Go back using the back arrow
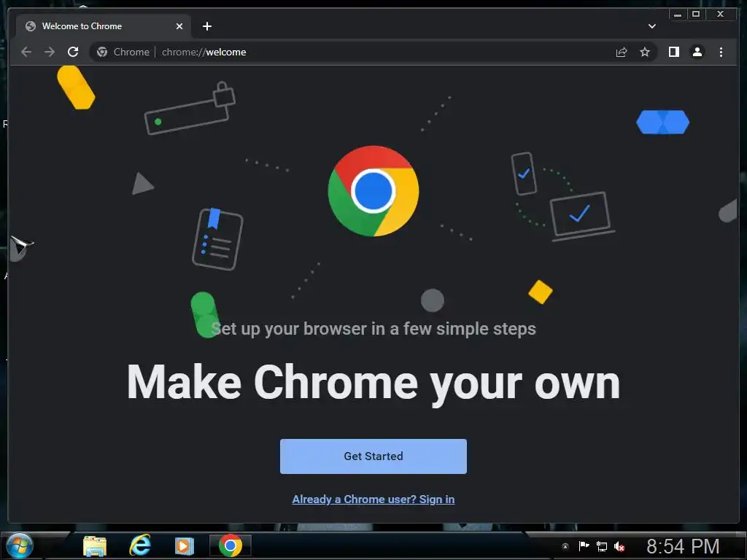Viewport: 747px width, 560px height. click(x=26, y=52)
